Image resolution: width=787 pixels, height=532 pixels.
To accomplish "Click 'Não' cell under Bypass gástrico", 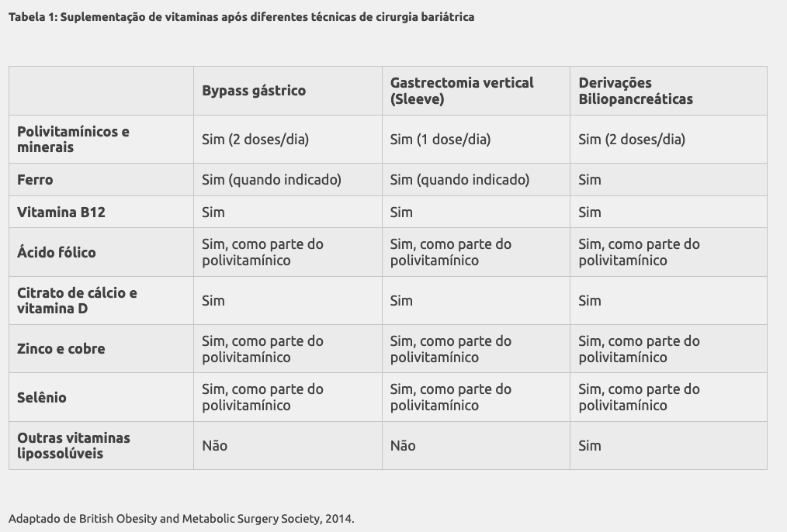I will tap(214, 446).
